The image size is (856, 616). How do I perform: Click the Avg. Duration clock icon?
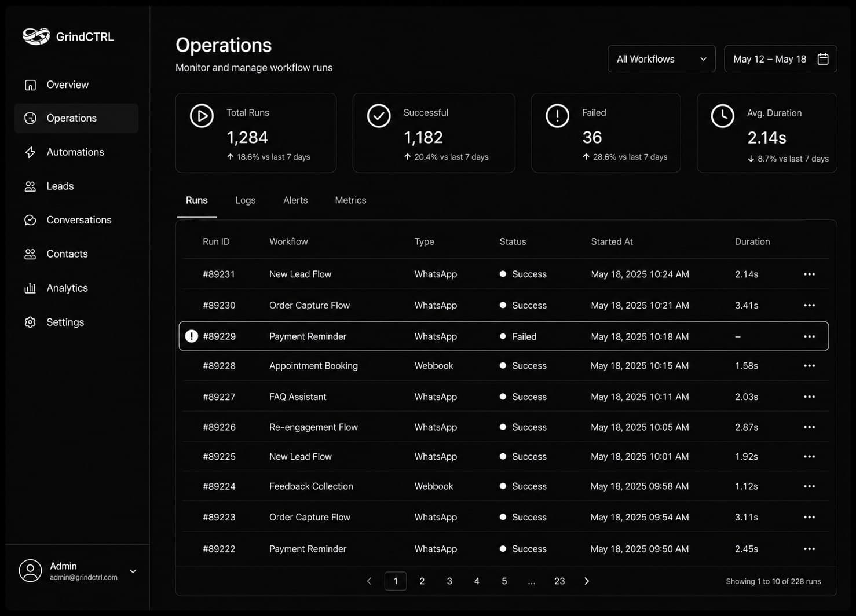(723, 116)
